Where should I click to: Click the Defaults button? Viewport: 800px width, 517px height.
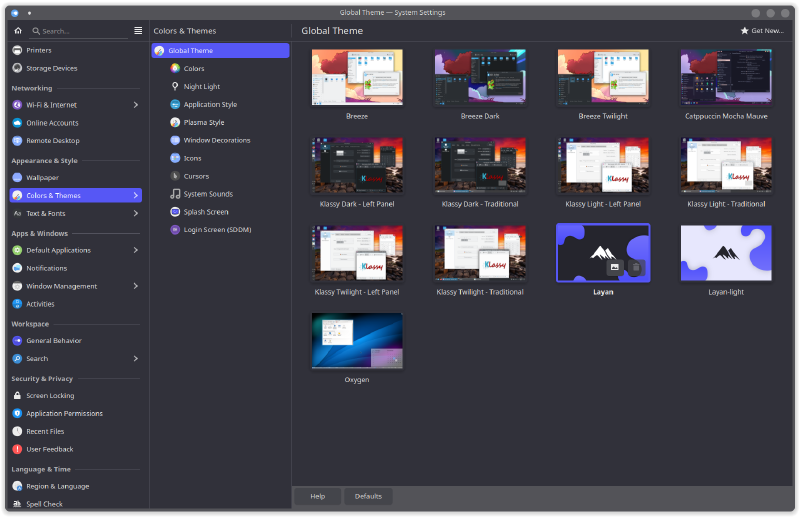(x=368, y=496)
